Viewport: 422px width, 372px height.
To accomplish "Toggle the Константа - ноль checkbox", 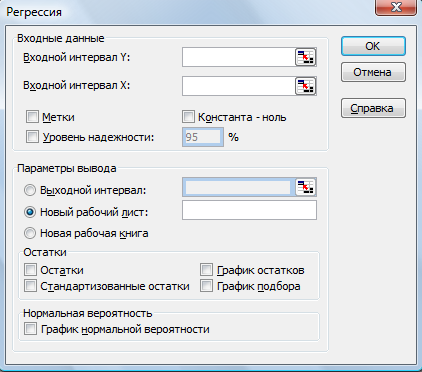I will (188, 117).
